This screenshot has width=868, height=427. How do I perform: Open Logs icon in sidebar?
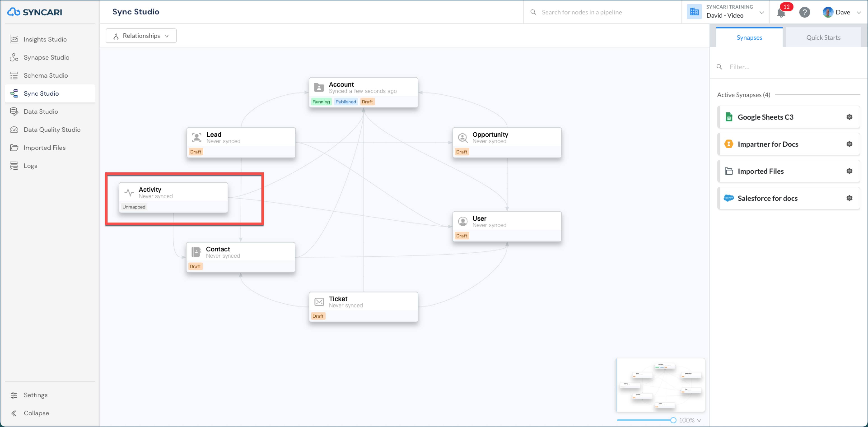(14, 166)
